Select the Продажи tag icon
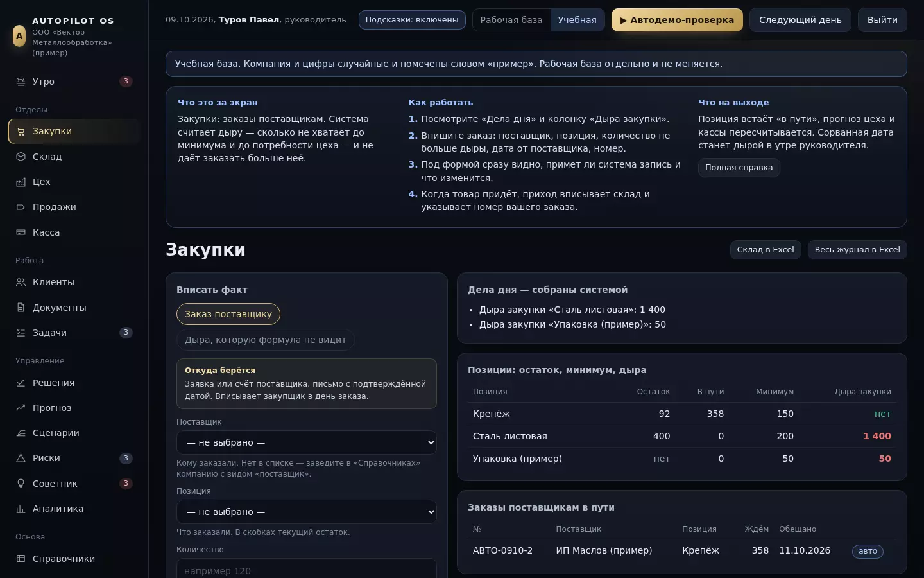Image resolution: width=924 pixels, height=578 pixels. 21,207
